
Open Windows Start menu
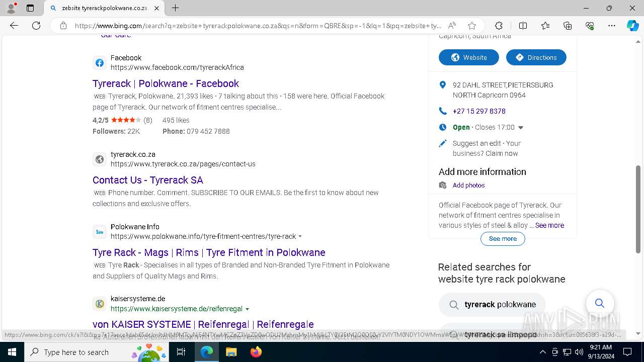point(12,352)
